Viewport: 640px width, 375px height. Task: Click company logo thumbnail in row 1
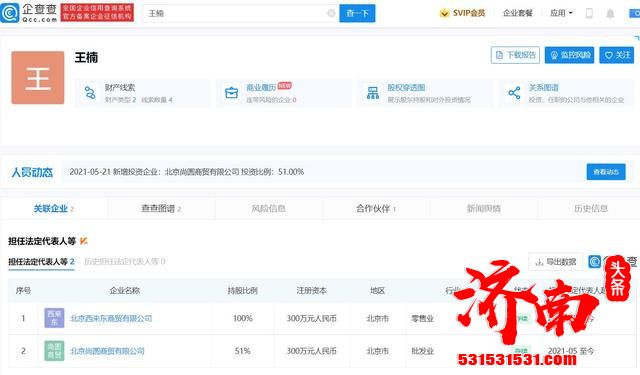[x=54, y=318]
